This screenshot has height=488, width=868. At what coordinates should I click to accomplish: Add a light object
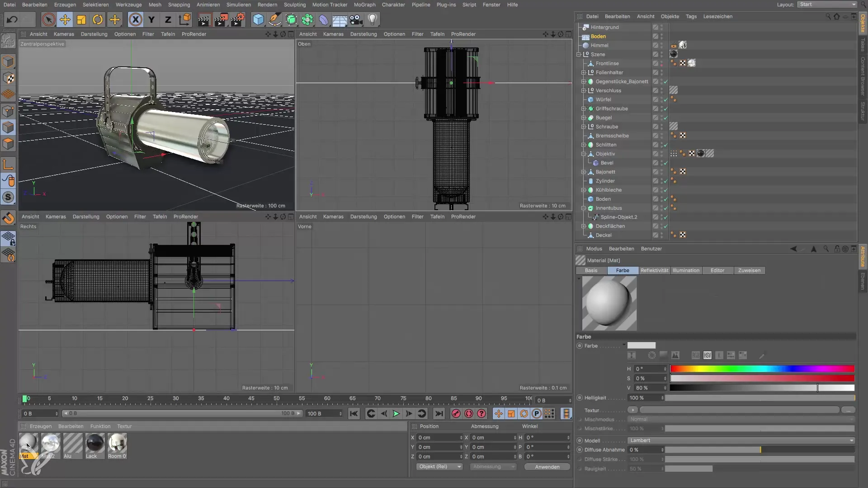(373, 19)
